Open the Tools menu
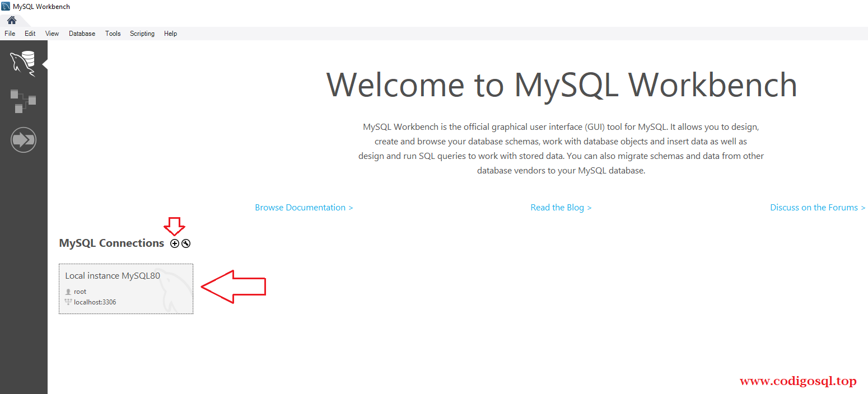Viewport: 868px width, 394px height. (113, 34)
